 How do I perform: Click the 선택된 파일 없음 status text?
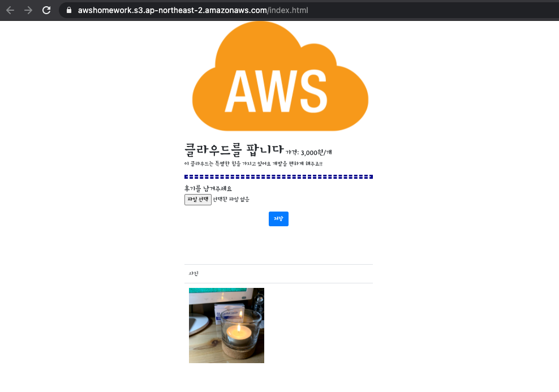tap(231, 200)
